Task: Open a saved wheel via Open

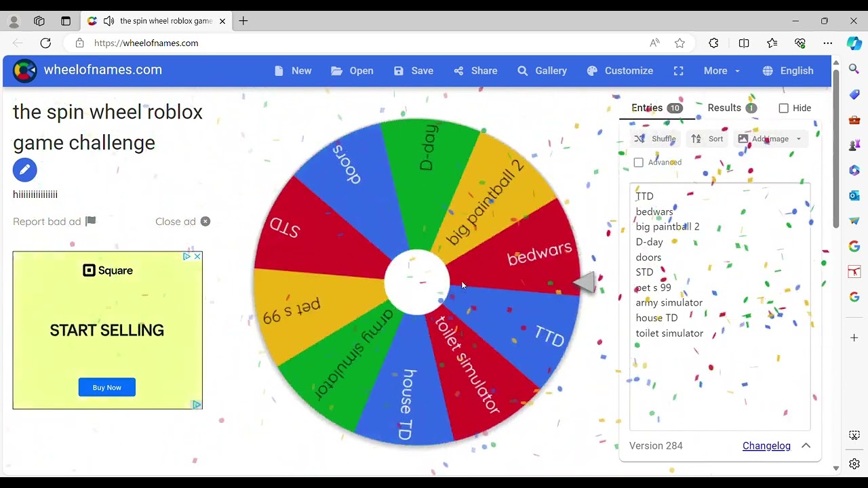Action: [x=352, y=70]
